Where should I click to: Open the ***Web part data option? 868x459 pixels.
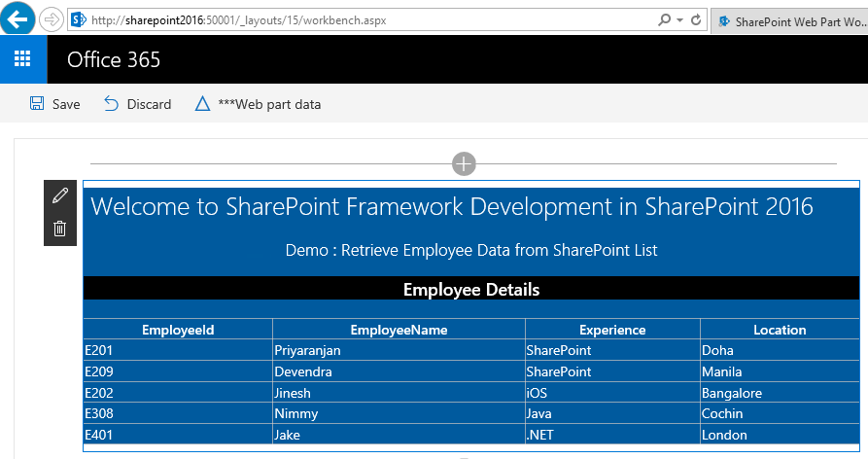click(269, 104)
